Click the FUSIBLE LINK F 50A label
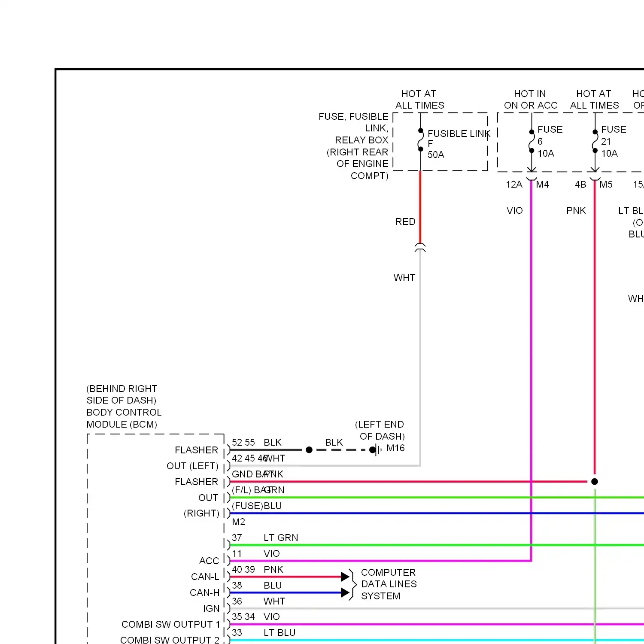 (459, 144)
